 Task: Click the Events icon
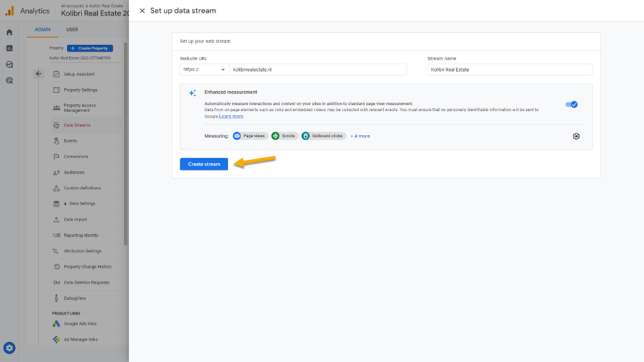coord(56,141)
